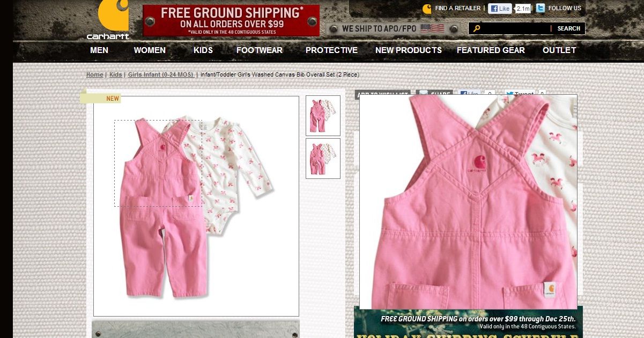Select the second product thumbnail image

tap(323, 159)
